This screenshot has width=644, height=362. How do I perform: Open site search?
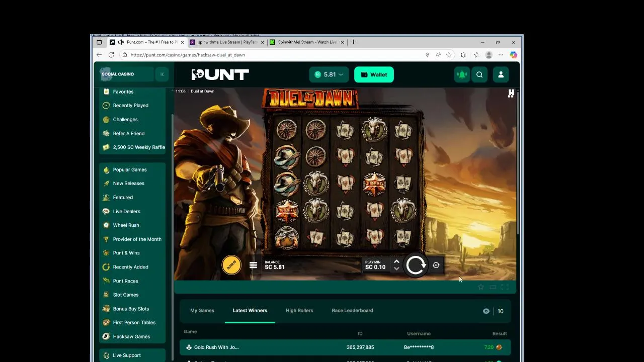click(x=479, y=74)
